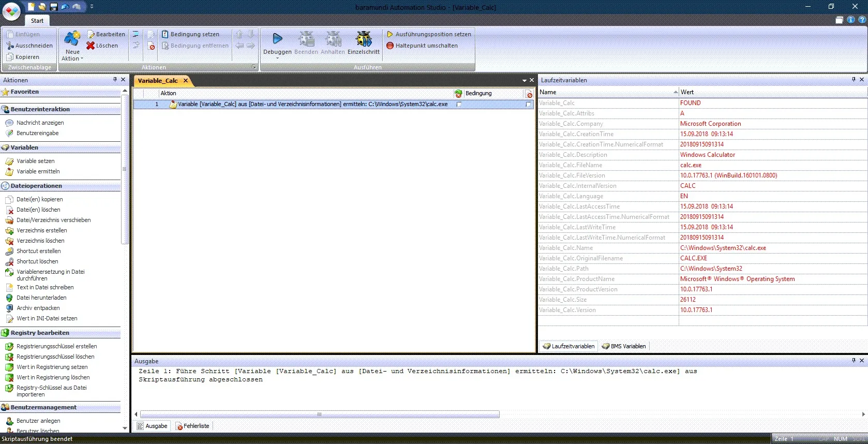
Task: Click the Einzelschritt ladybug icon
Action: [364, 39]
